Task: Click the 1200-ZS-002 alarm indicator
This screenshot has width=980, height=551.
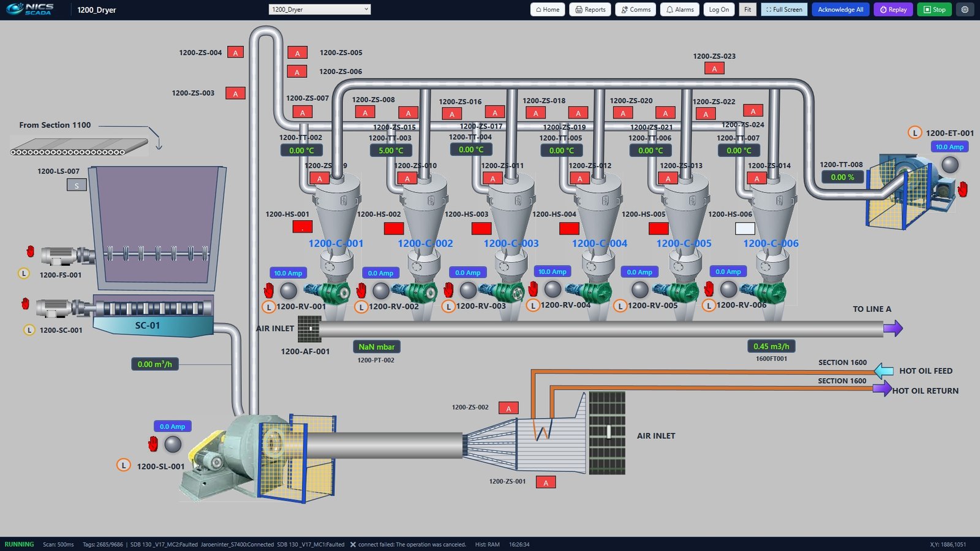Action: point(508,408)
